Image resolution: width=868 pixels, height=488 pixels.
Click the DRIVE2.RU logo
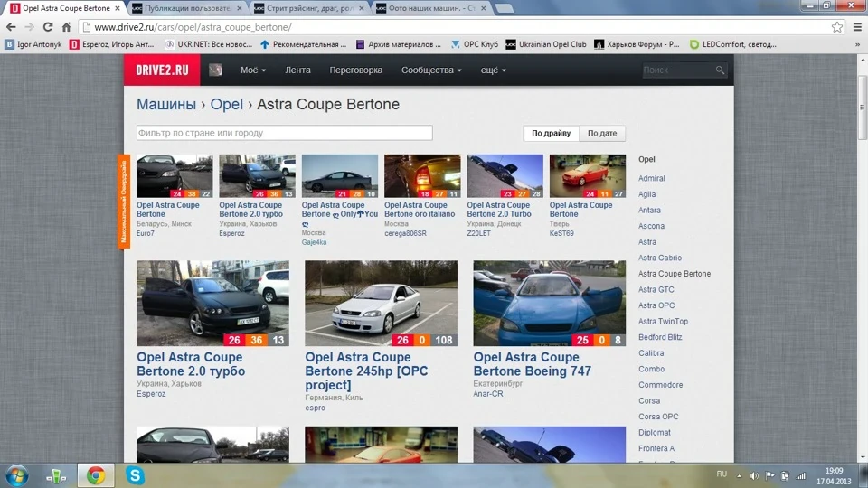point(162,70)
